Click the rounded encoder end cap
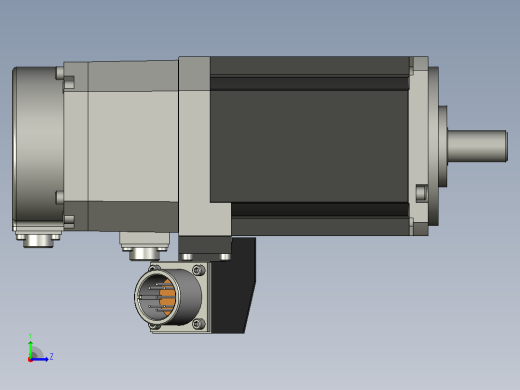 [x=38, y=149]
